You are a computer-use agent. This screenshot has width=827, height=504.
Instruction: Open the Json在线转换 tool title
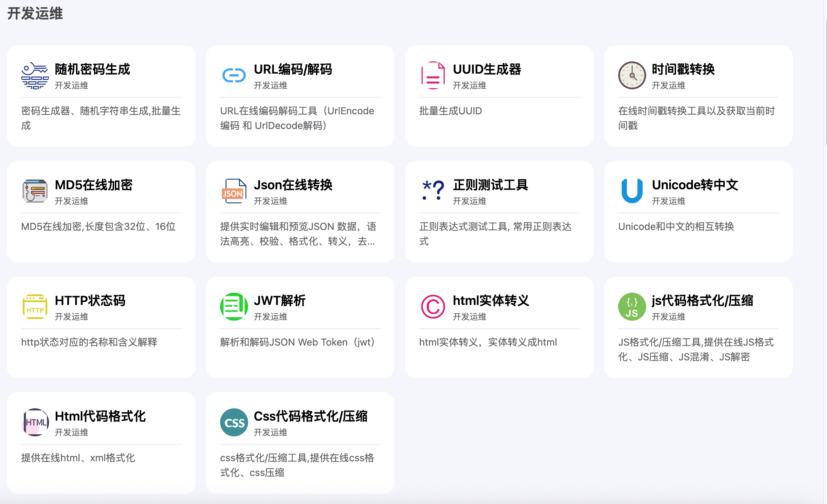click(293, 185)
